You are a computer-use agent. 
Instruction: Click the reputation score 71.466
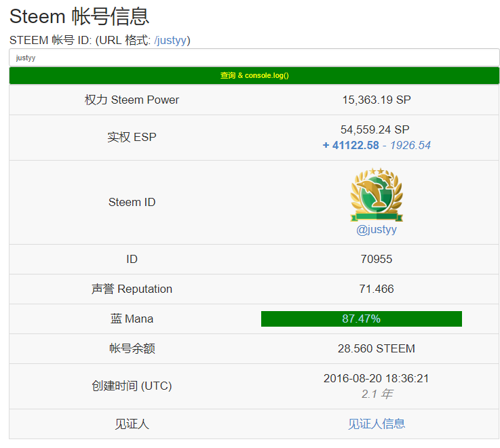(x=376, y=289)
